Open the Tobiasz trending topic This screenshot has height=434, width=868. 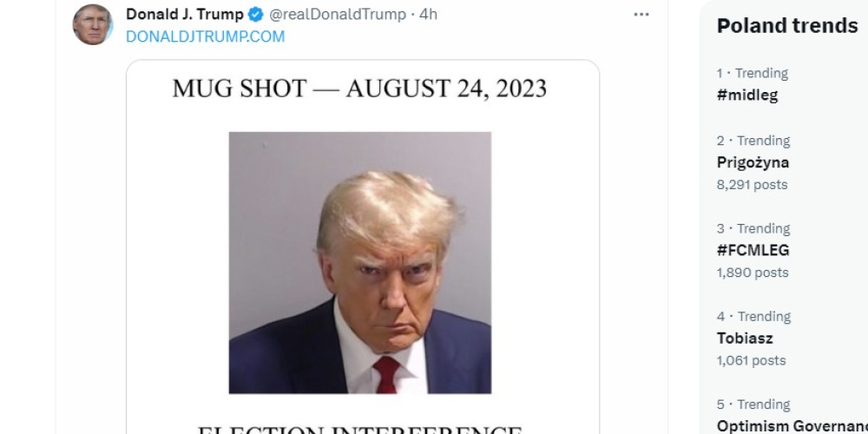pyautogui.click(x=745, y=338)
